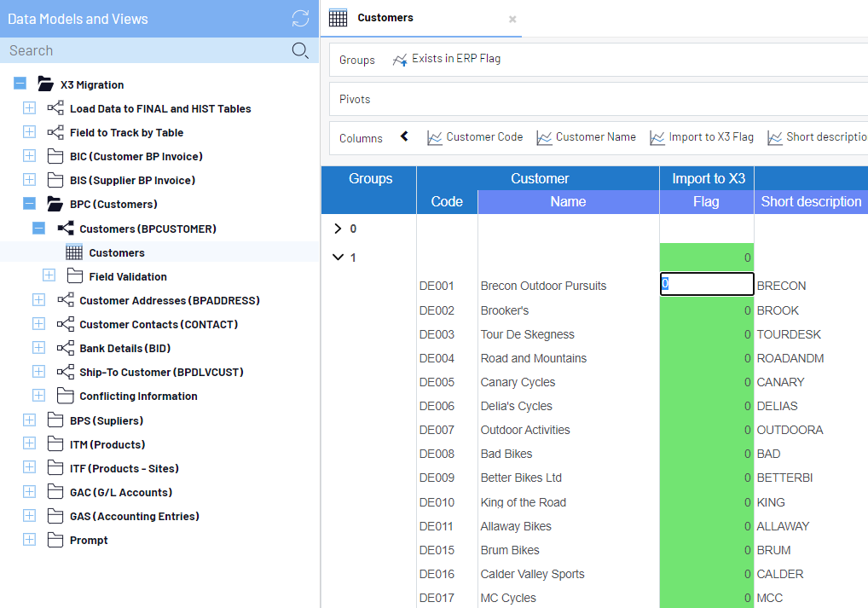This screenshot has width=868, height=608.
Task: Click the Search input field
Action: pos(145,50)
